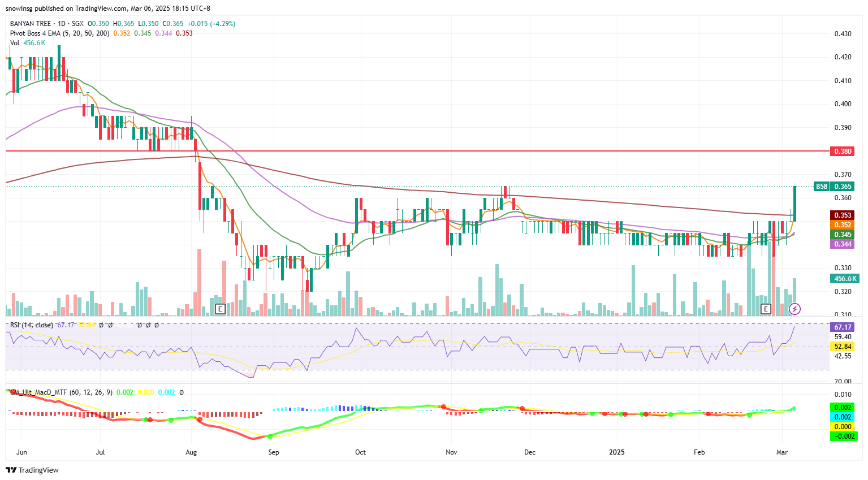Click the purple 0.344 axis label
This screenshot has height=480, width=868.
tap(843, 244)
